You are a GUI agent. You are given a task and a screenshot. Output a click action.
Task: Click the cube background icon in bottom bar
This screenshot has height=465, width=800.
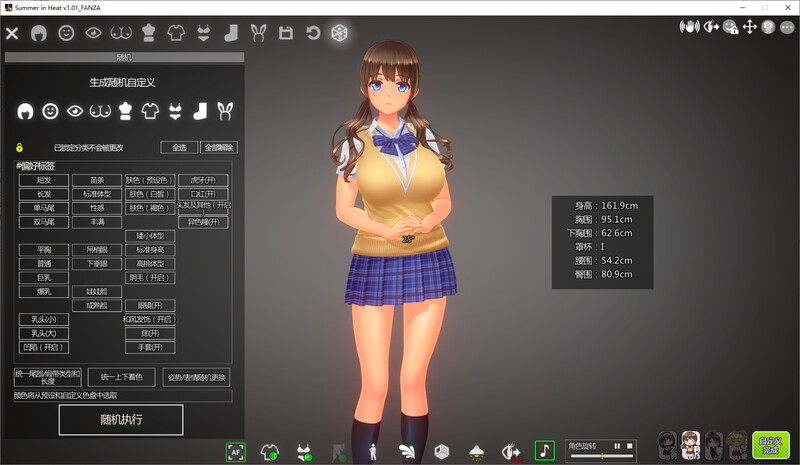[441, 452]
